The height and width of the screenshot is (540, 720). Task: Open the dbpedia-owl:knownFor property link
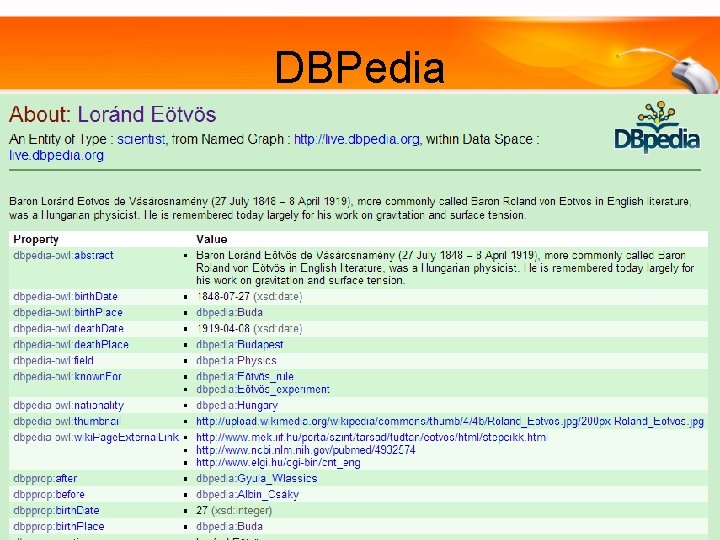(68, 377)
